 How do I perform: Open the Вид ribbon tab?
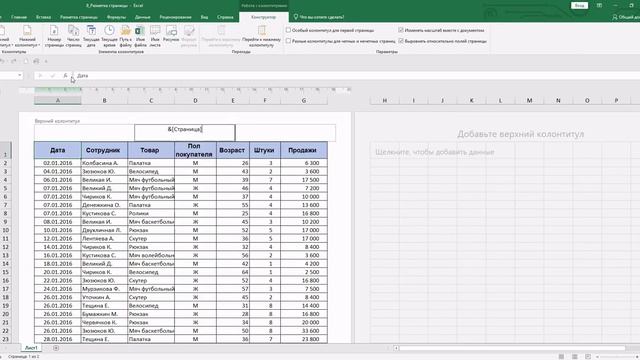point(204,17)
